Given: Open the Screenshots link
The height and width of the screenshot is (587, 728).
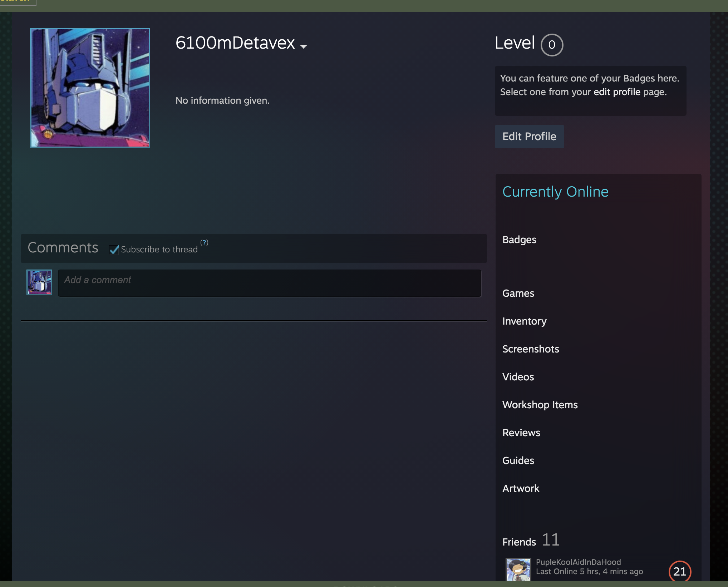Looking at the screenshot, I should (531, 349).
